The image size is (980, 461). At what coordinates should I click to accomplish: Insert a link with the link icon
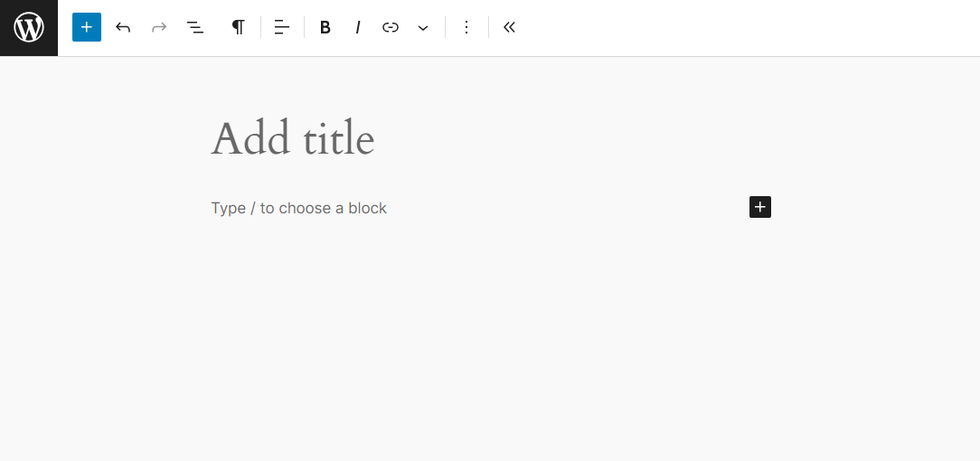coord(391,27)
